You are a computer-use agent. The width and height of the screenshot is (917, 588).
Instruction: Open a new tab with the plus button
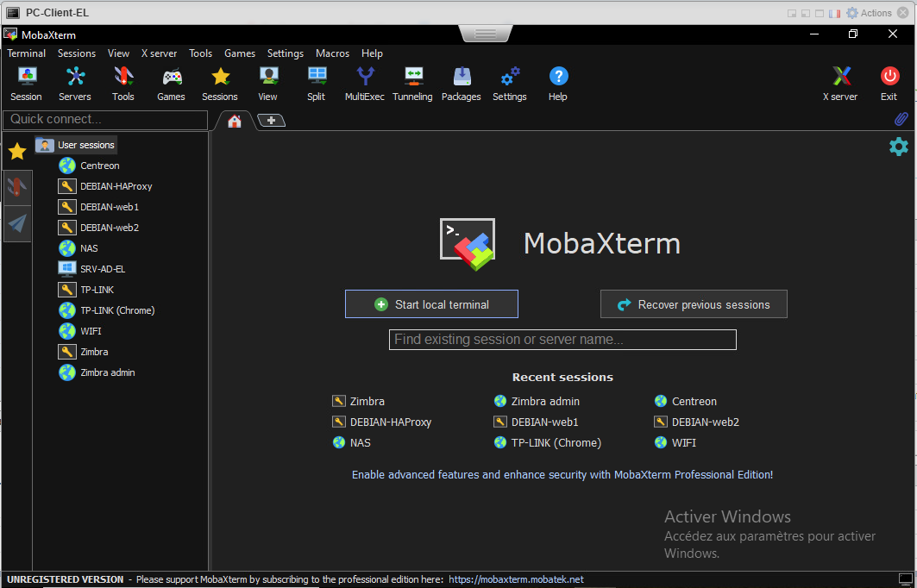271,120
